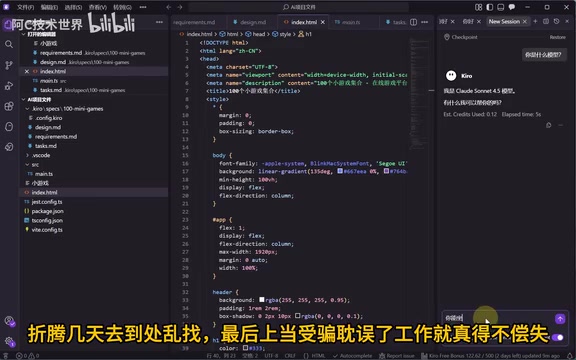
Task: Click the chat message input field
Action: click(498, 318)
